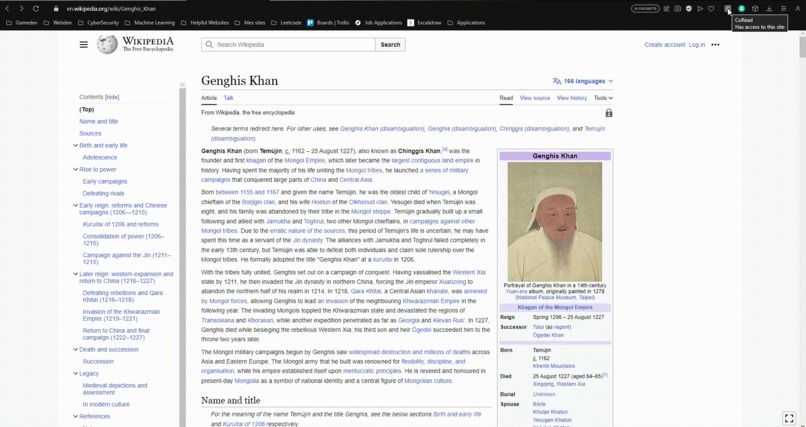
Task: Click the send arrow icon in the toolbar
Action: 700,9
